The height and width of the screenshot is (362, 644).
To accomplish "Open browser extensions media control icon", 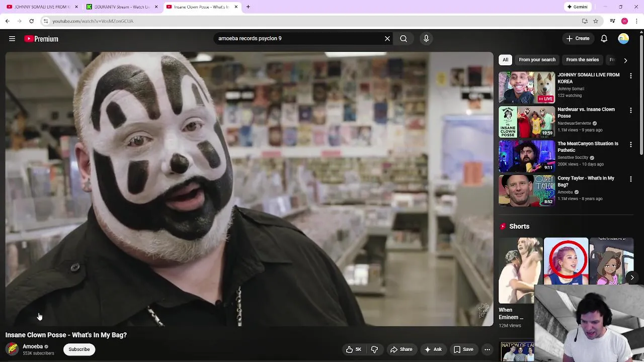I will tap(612, 21).
